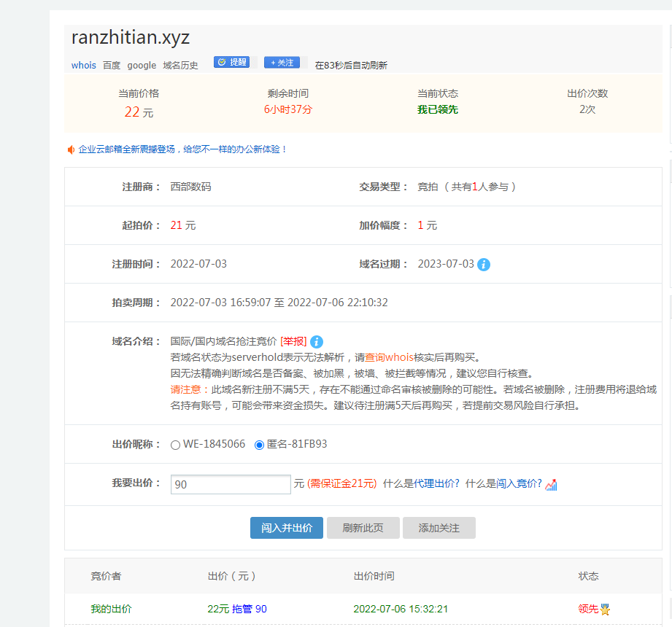Click the bid amount input field

(x=231, y=485)
